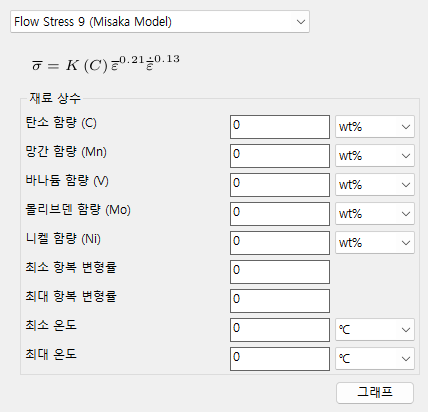The height and width of the screenshot is (412, 428).
Task: Open the ℃ unit dropdown for 최대 온도
Action: tap(375, 359)
